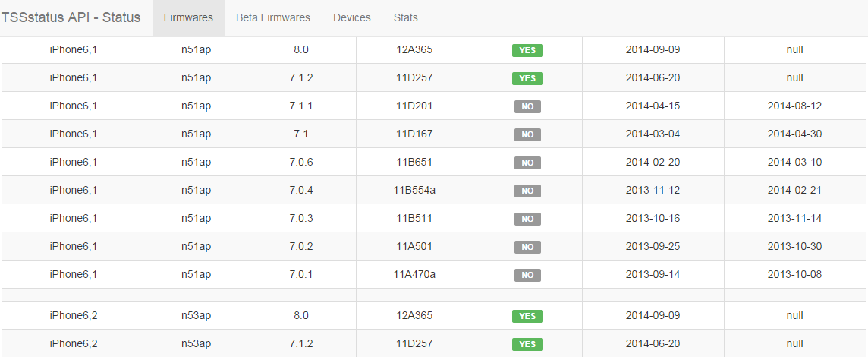The height and width of the screenshot is (357, 868).
Task: Select build number 11A501
Action: 414,246
